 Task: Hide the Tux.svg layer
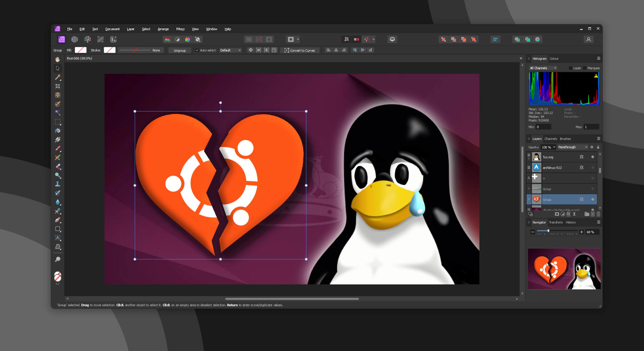click(x=593, y=157)
